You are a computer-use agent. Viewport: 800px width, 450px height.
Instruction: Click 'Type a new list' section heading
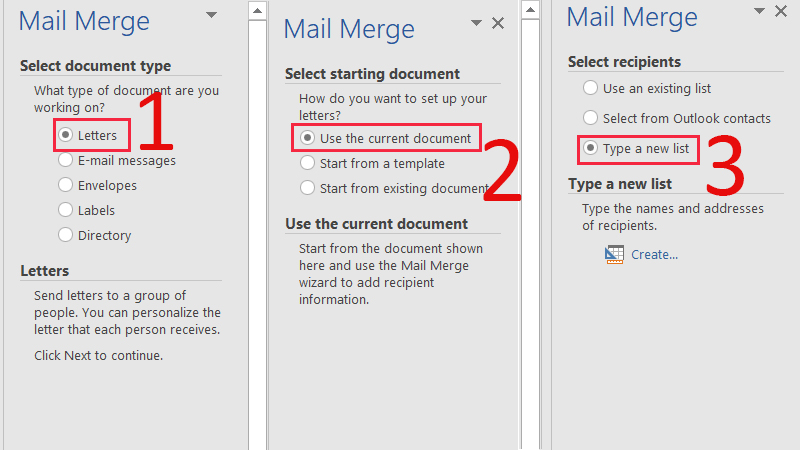(x=620, y=184)
